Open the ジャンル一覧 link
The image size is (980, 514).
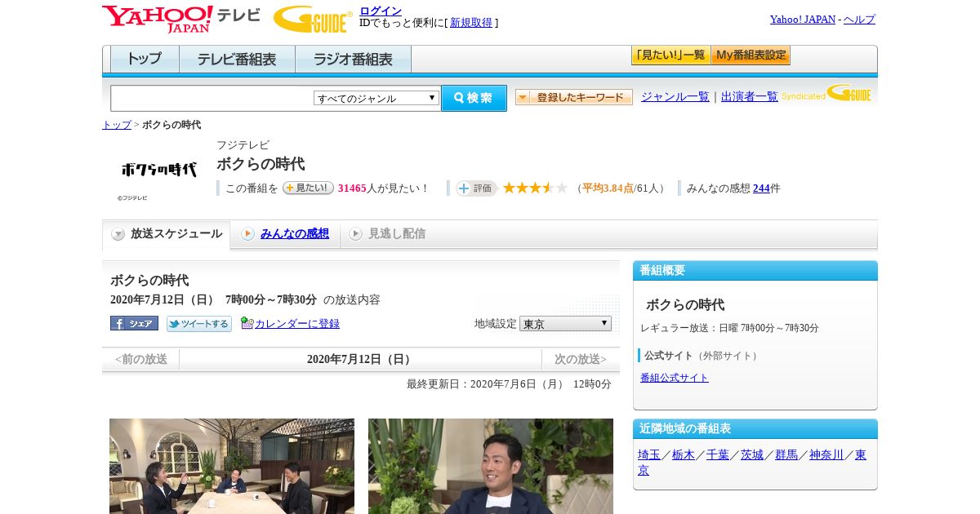click(x=675, y=96)
